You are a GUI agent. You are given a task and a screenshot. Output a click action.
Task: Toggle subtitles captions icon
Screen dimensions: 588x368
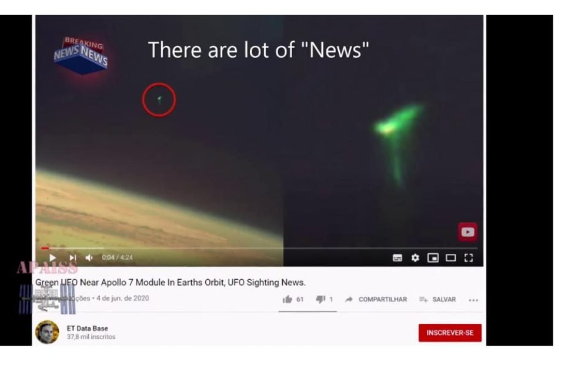click(x=397, y=258)
